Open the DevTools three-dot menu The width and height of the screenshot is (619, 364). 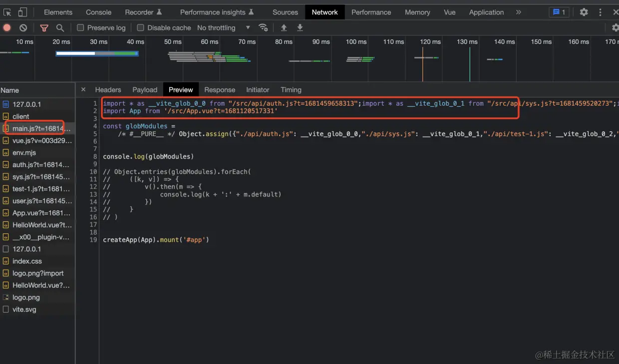click(x=601, y=12)
